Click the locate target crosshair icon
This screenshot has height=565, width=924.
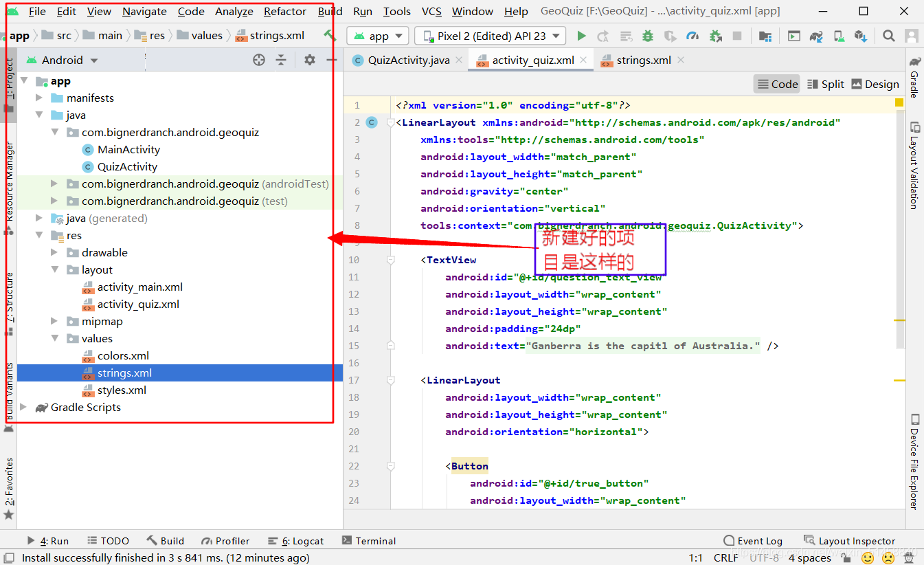[259, 60]
